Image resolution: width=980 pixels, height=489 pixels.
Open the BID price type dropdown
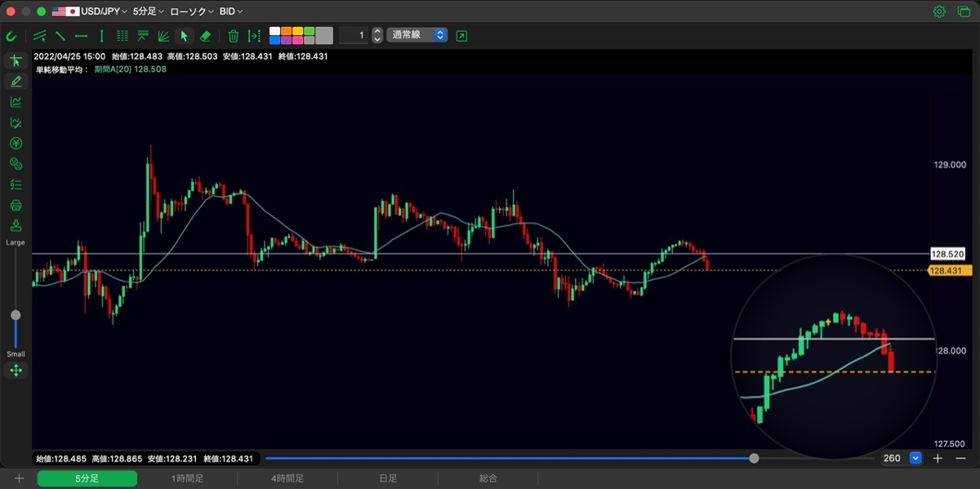pos(231,11)
